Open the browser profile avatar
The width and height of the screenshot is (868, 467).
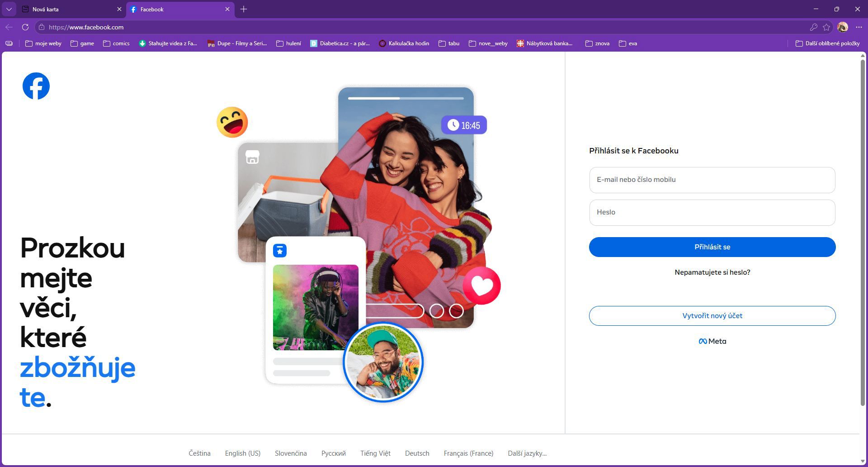click(x=842, y=27)
